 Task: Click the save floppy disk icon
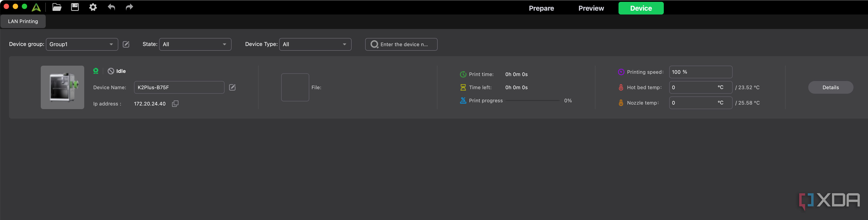click(x=75, y=7)
